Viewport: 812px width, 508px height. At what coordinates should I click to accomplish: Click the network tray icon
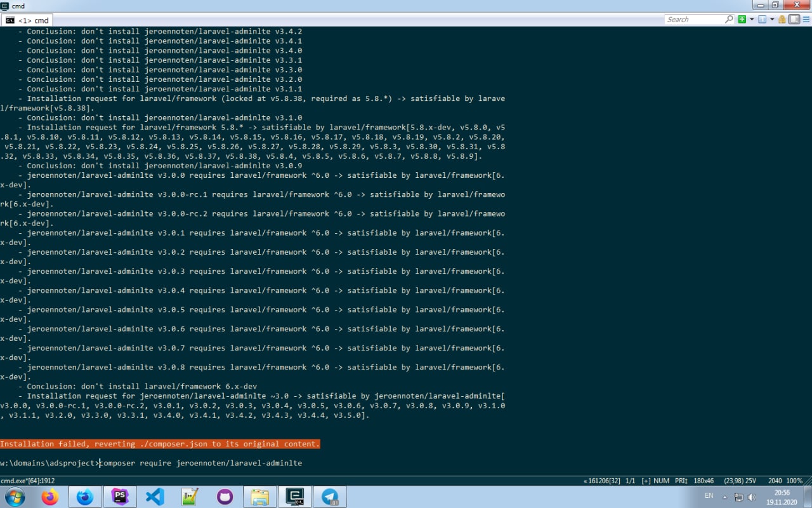[738, 497]
